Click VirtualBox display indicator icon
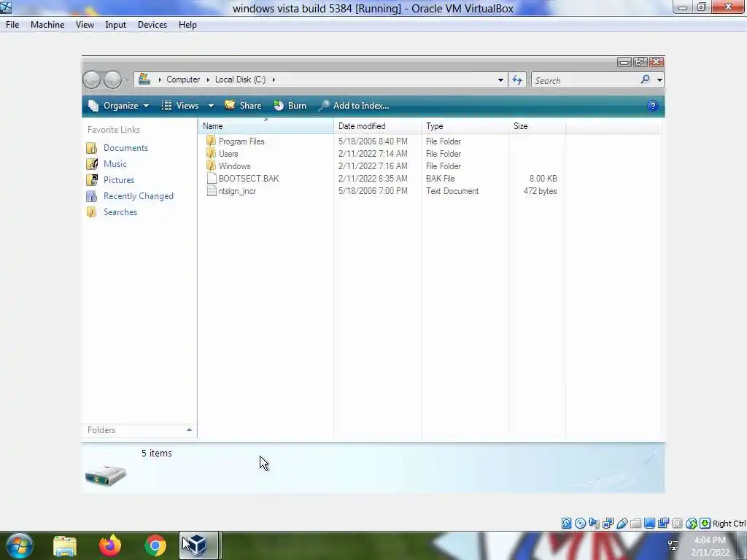Image resolution: width=747 pixels, height=560 pixels. pyautogui.click(x=649, y=524)
